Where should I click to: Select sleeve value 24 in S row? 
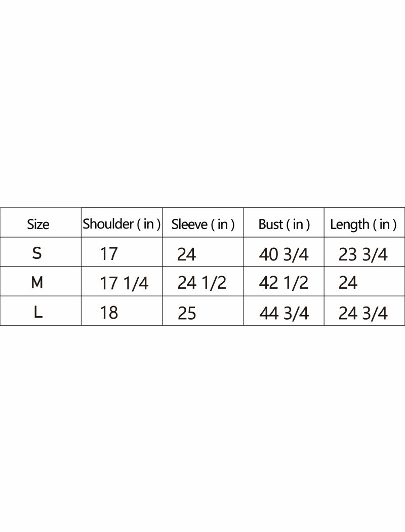pos(186,254)
